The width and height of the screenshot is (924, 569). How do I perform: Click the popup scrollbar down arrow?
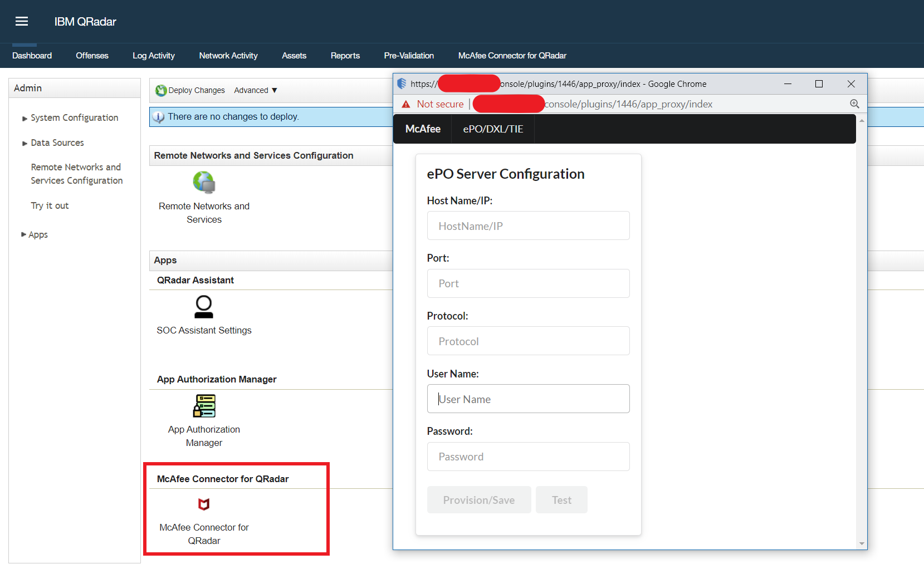[x=862, y=544]
